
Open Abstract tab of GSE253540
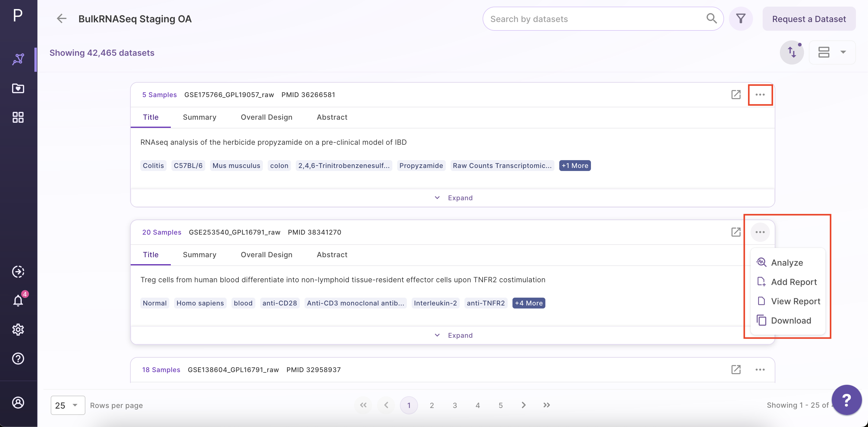click(x=332, y=255)
